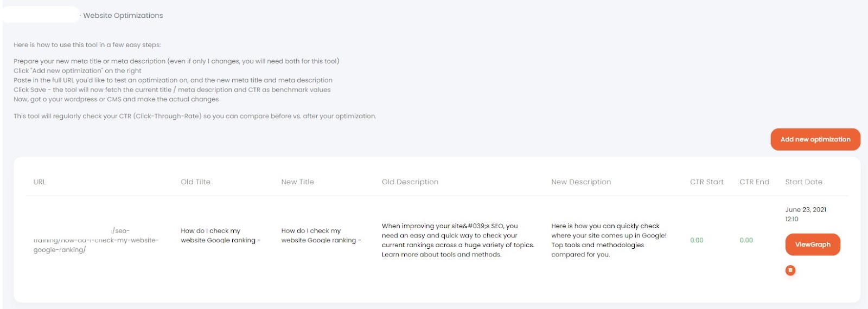Click the Old Description column header

click(x=410, y=182)
